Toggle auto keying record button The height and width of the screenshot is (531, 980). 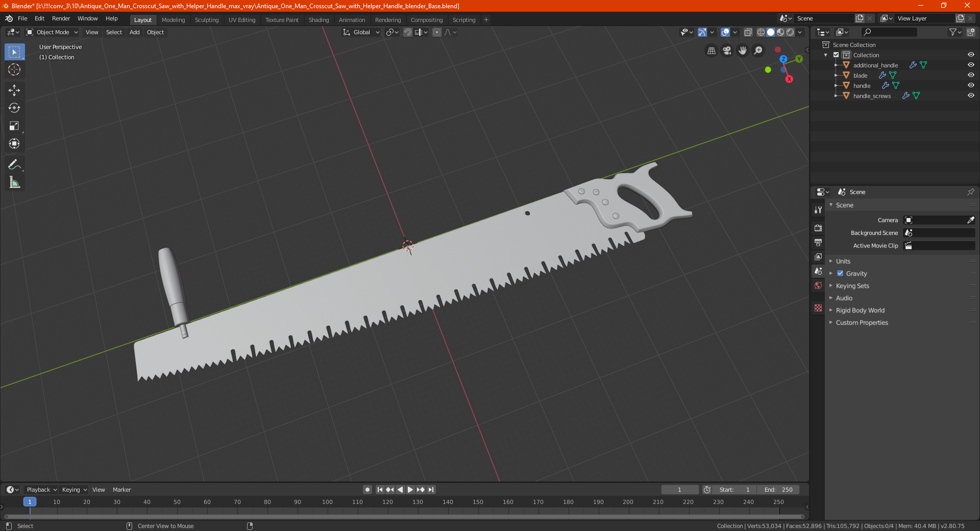click(x=367, y=490)
